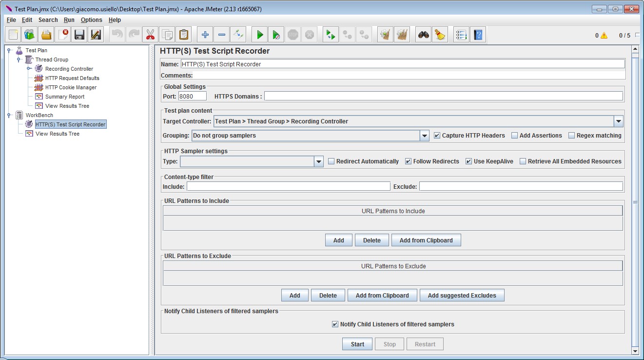The width and height of the screenshot is (644, 360).
Task: Click the Content-type Include field
Action: (x=289, y=186)
